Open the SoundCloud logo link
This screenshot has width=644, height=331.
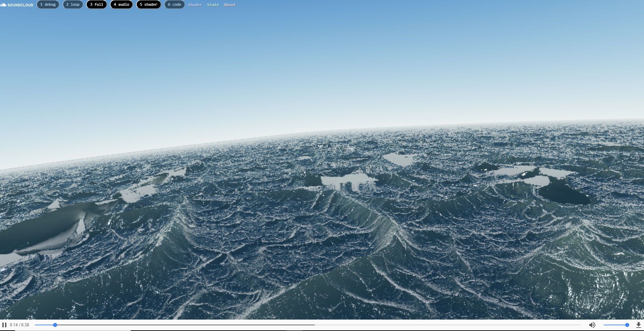click(x=17, y=5)
